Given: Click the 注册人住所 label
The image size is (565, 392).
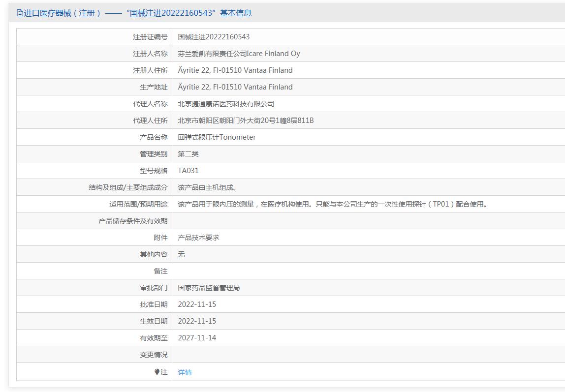Looking at the screenshot, I should pyautogui.click(x=150, y=70).
